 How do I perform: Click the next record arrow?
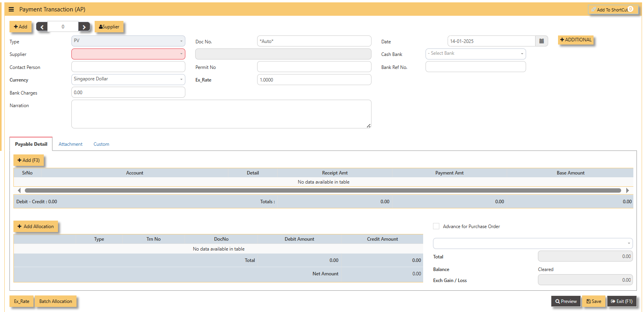pos(84,27)
